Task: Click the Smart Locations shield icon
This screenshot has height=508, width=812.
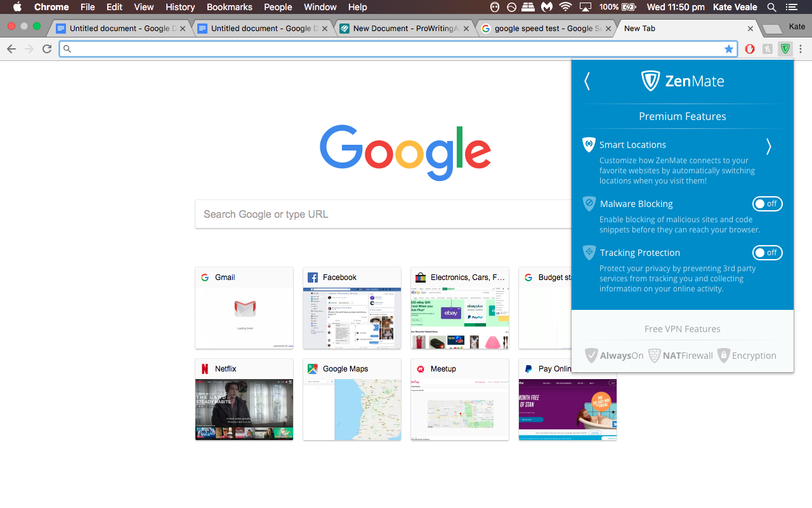Action: [x=589, y=145]
